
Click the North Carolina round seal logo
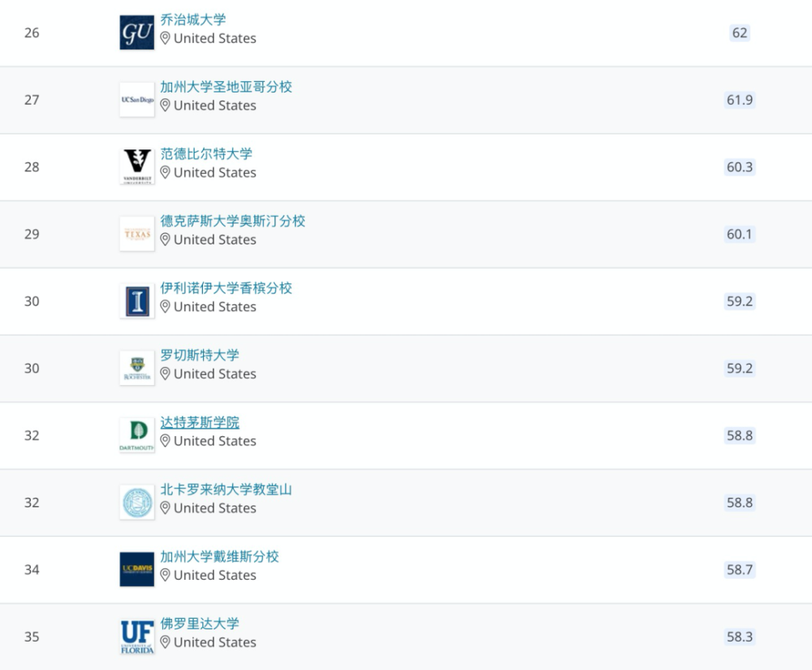[136, 502]
